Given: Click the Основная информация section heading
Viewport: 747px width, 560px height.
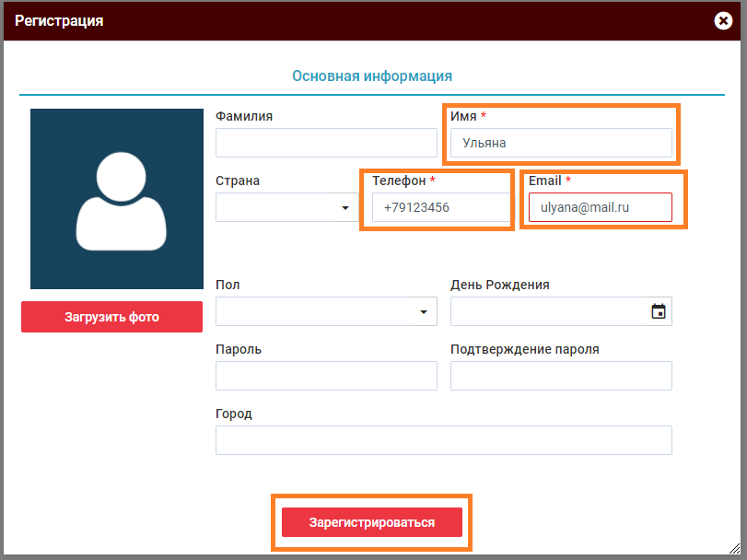Looking at the screenshot, I should point(372,76).
